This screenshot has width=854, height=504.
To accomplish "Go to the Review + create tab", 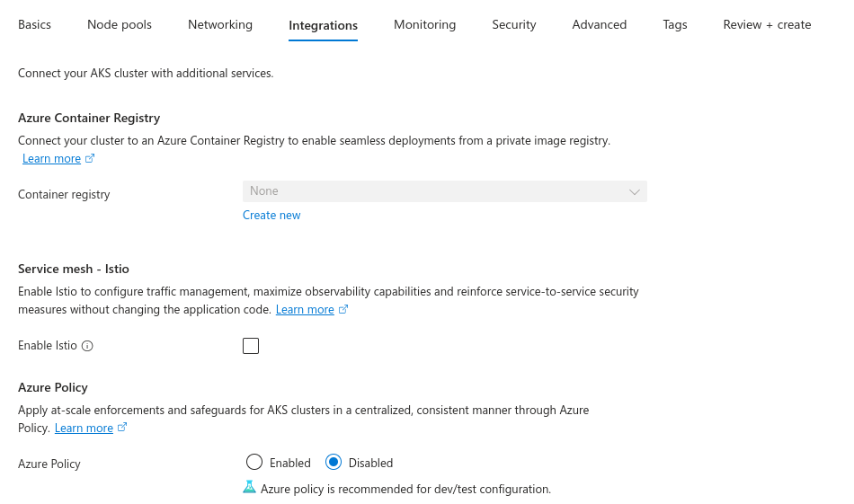I will pos(767,25).
